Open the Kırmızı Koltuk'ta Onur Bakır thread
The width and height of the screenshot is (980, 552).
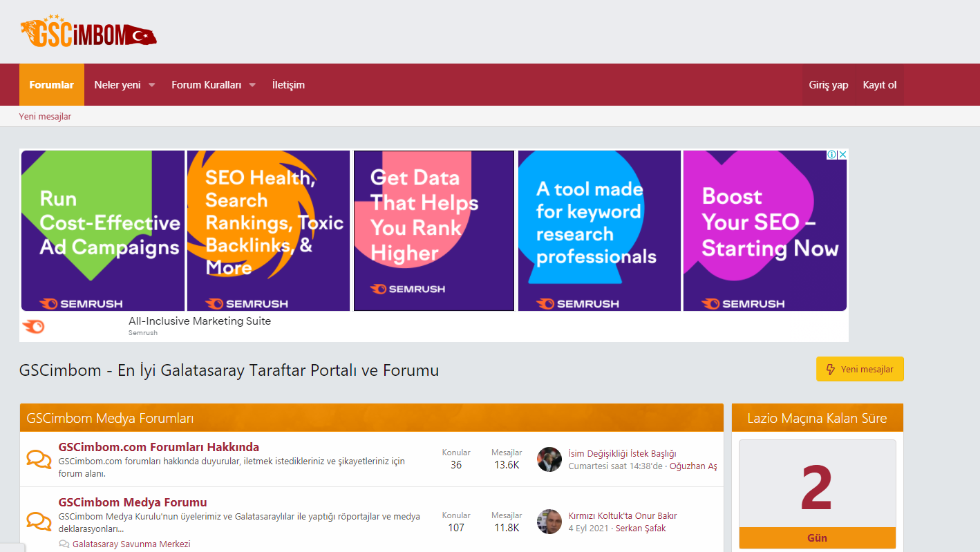tap(623, 515)
